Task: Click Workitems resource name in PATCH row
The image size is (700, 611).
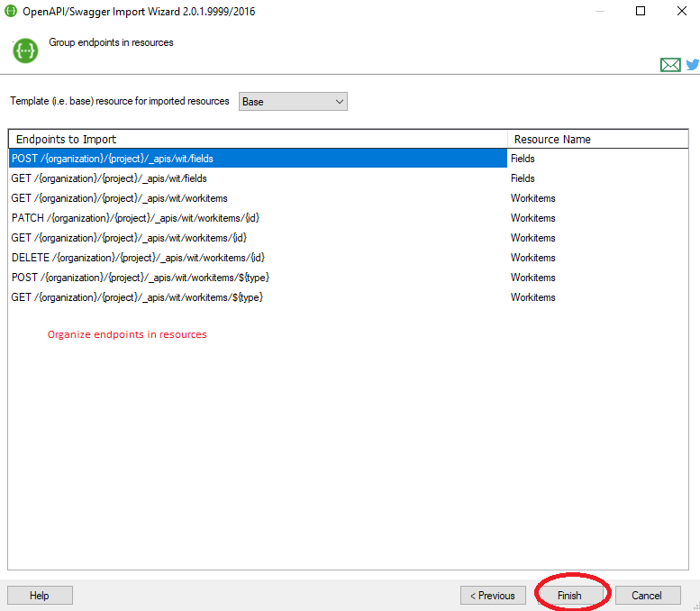Action: 533,218
